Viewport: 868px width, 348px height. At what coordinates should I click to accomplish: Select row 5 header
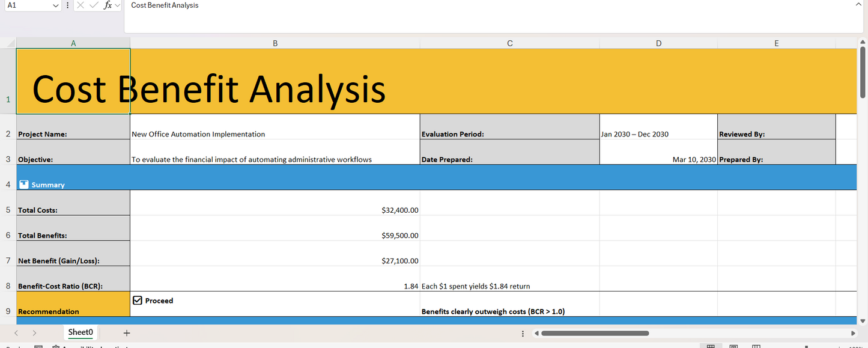click(x=8, y=203)
